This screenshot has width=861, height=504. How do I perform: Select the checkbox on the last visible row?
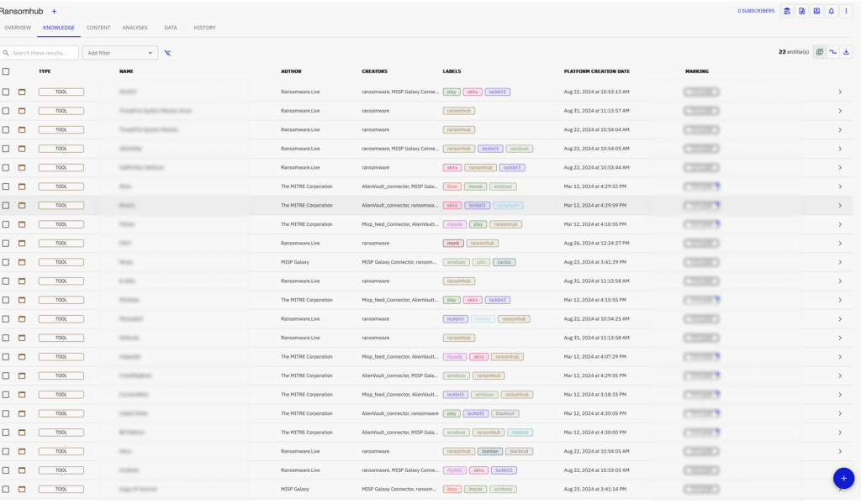tap(6, 489)
